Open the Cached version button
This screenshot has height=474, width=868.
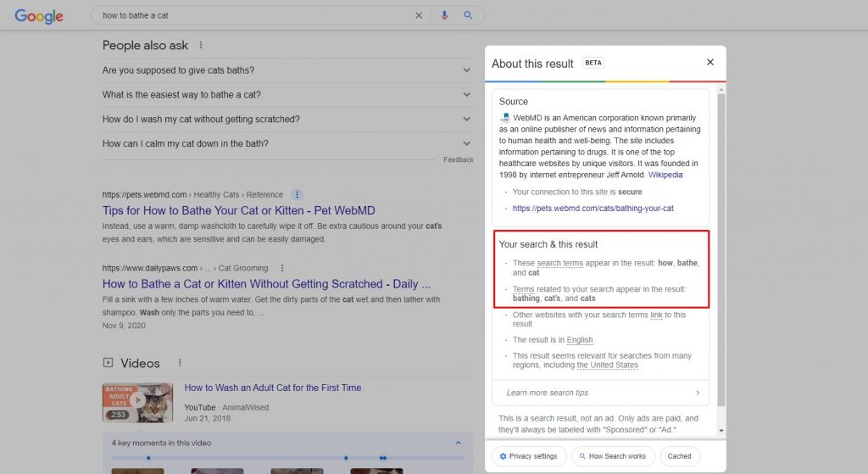click(679, 456)
